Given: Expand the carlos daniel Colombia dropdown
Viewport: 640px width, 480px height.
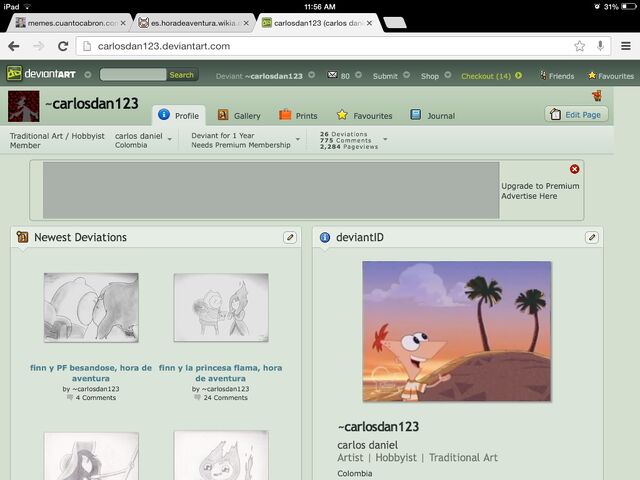Looking at the screenshot, I should click(x=170, y=140).
